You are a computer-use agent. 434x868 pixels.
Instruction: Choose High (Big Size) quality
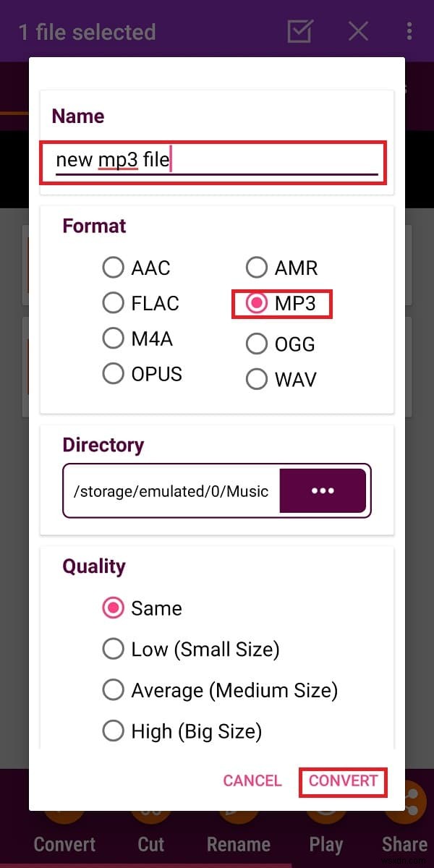click(114, 731)
